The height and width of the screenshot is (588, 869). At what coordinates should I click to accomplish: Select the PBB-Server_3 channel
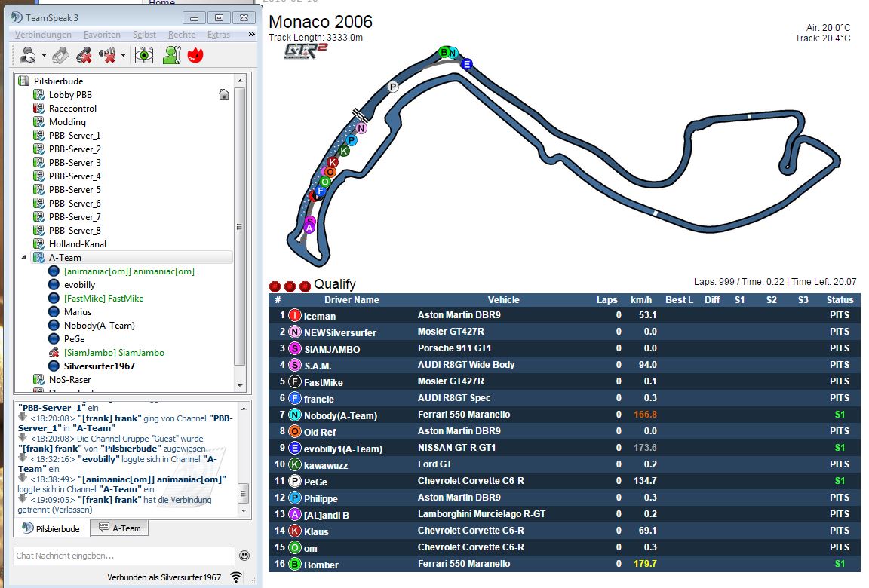[75, 163]
